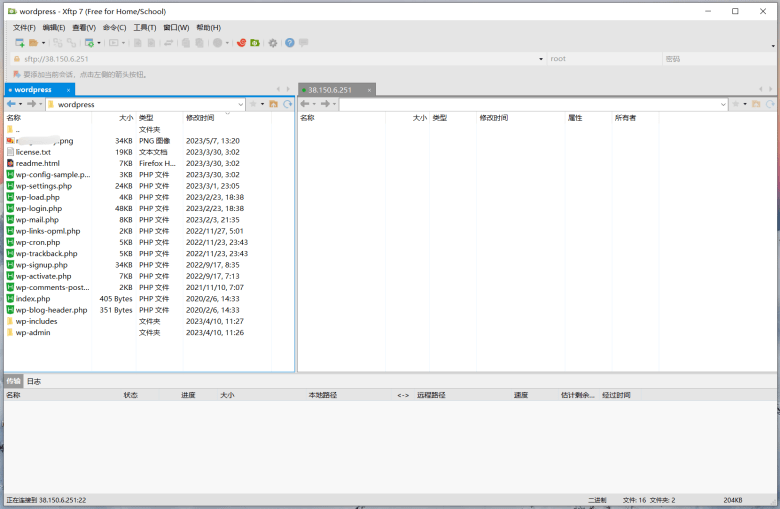Refresh the local wordpress pane

click(x=288, y=104)
